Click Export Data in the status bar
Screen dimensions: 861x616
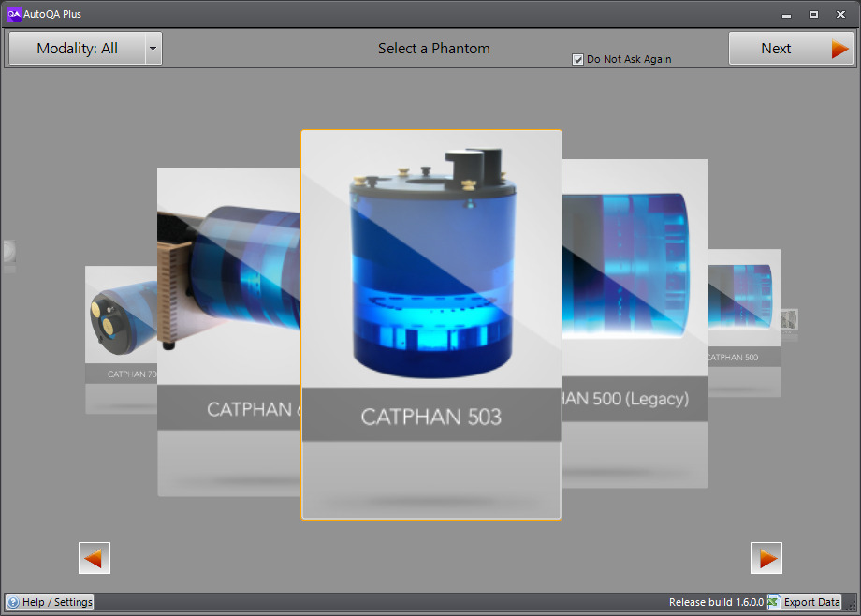tap(811, 602)
